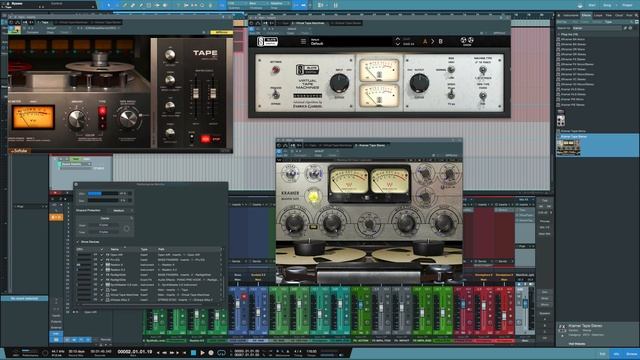Click the tape reels icon in the Slate VTM header
This screenshot has width=640, height=360.
point(467,40)
